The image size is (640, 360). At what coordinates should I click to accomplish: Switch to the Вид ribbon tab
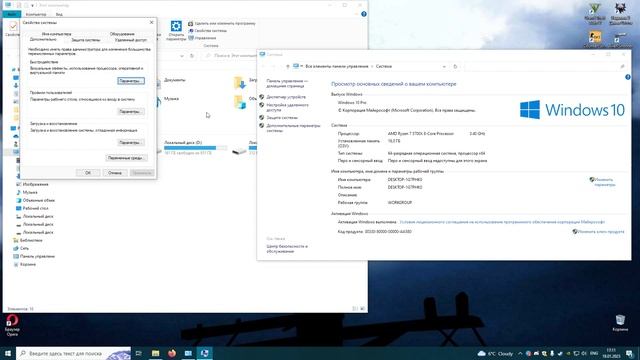59,14
